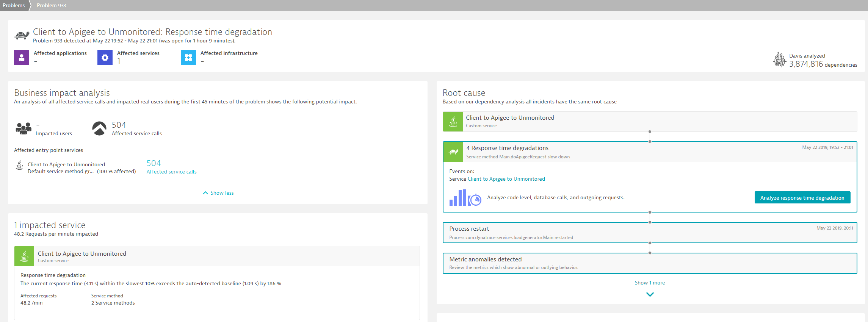The width and height of the screenshot is (868, 322).
Task: Click the Impacted users group icon
Action: [x=24, y=128]
